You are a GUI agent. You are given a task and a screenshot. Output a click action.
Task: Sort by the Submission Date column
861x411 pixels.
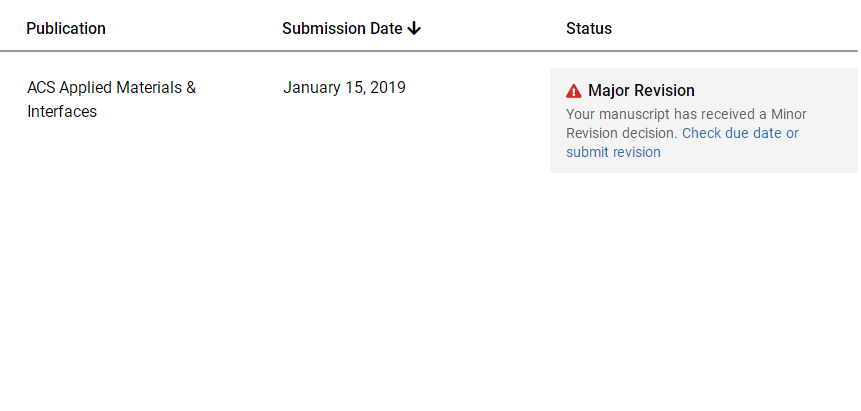(x=342, y=28)
